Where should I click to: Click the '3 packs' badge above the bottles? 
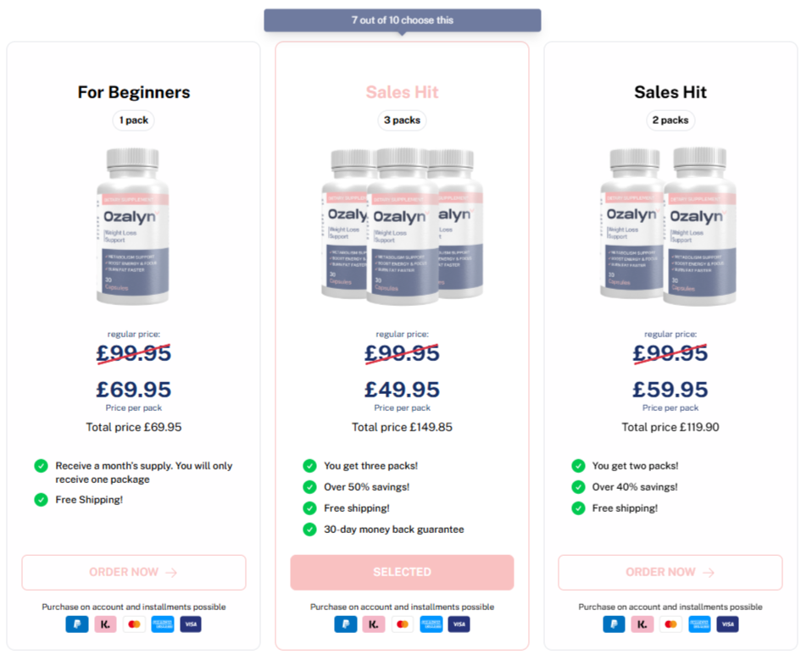point(402,120)
